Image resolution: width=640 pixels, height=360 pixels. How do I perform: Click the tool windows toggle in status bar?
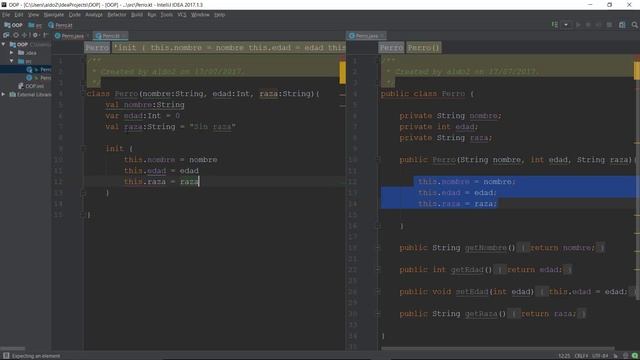pyautogui.click(x=6, y=356)
